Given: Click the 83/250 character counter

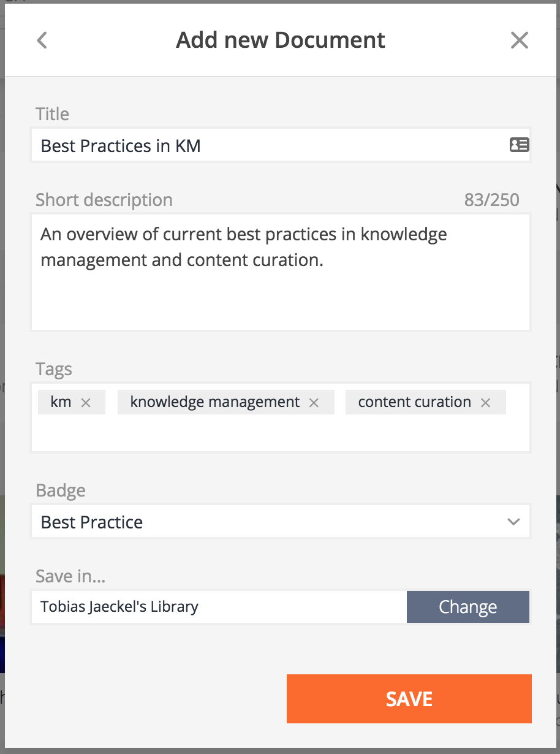Looking at the screenshot, I should [491, 200].
